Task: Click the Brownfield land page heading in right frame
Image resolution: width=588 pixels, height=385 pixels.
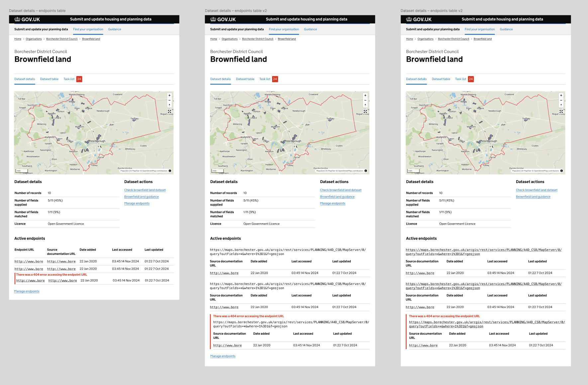Action: (x=434, y=59)
